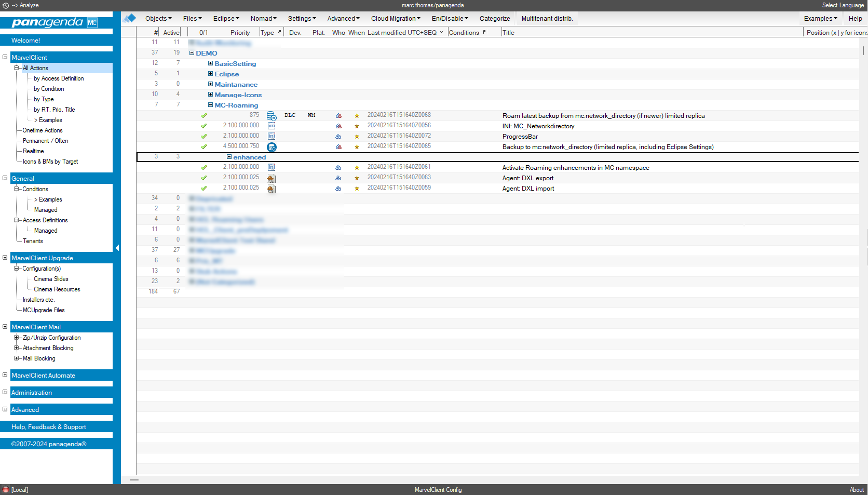Expand the Eclipse category in the list
Viewport: 868px width, 495px height.
click(210, 74)
